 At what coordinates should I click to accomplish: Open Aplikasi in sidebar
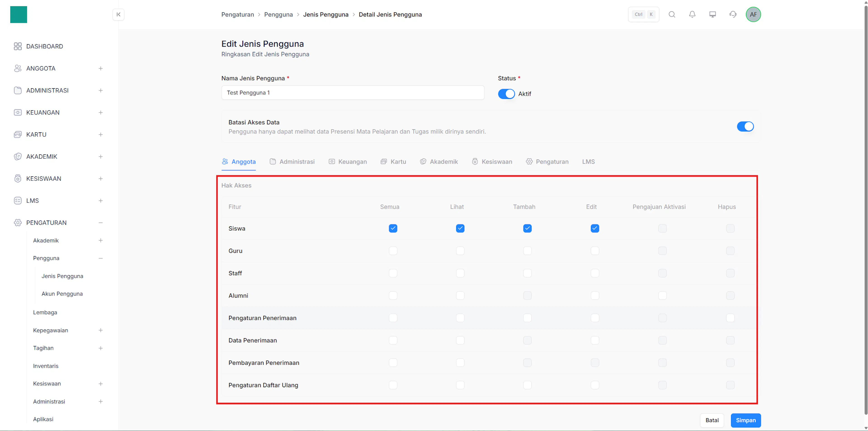pos(43,419)
